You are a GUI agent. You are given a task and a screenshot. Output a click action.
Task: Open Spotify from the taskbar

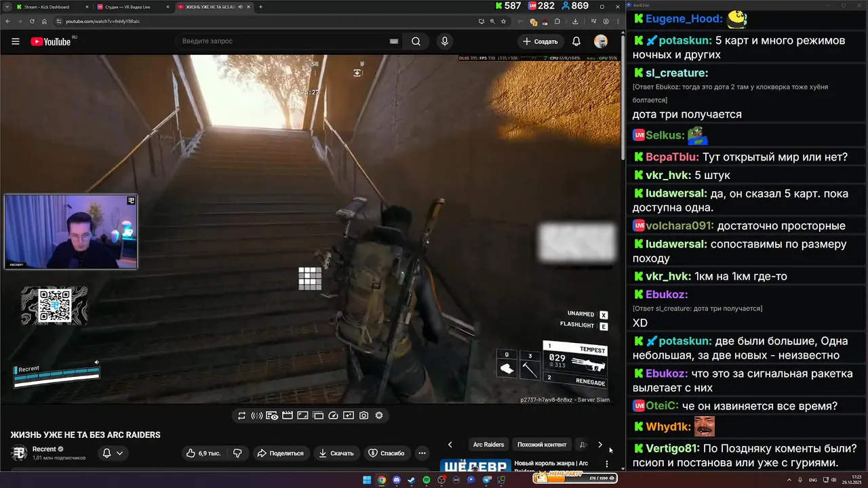coord(427,480)
